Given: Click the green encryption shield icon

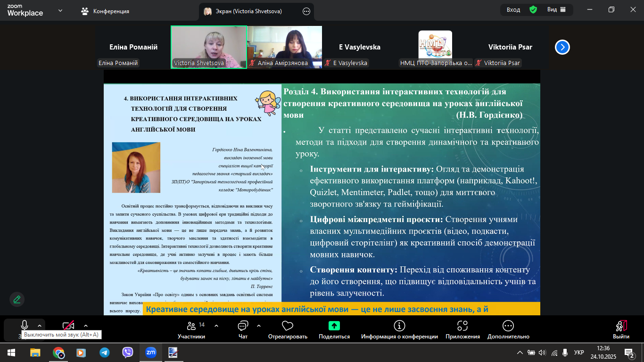Looking at the screenshot, I should pos(533,10).
